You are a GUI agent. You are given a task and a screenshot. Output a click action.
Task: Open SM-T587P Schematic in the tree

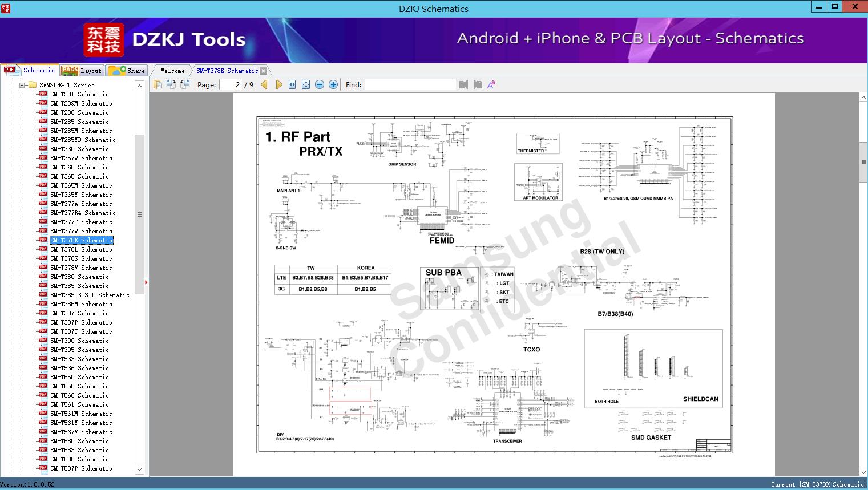[81, 468]
